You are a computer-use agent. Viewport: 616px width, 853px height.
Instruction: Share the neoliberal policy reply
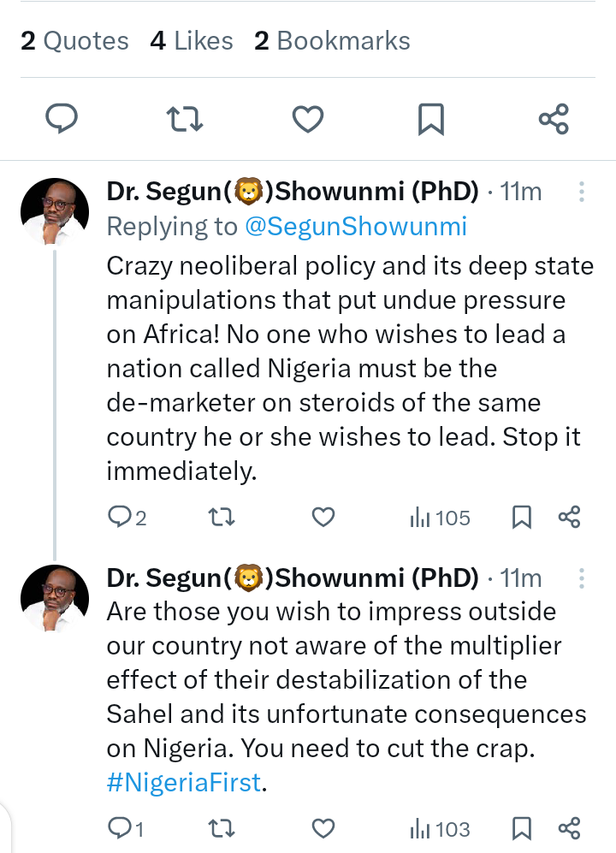570,518
